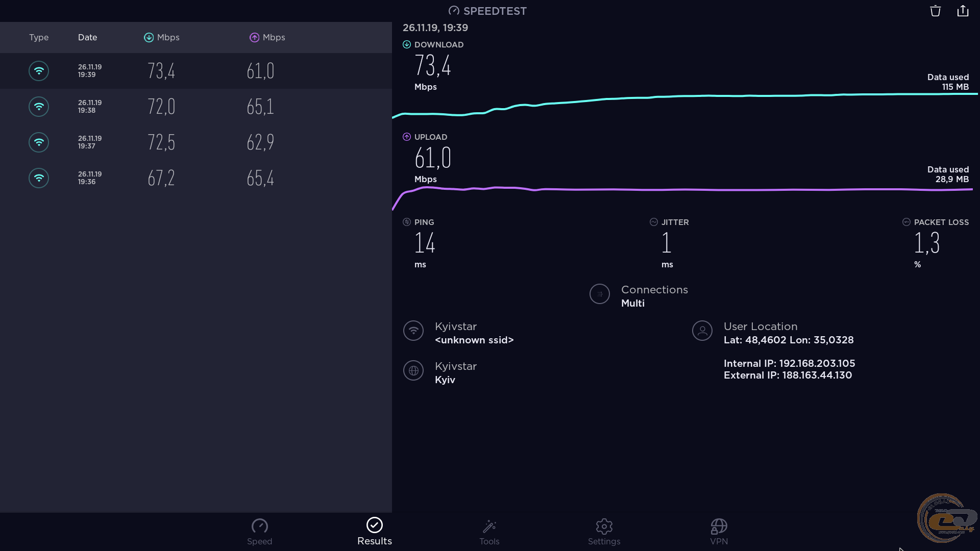Select the 19:36 result with 67,2 download
This screenshot has width=980, height=551.
[195, 178]
